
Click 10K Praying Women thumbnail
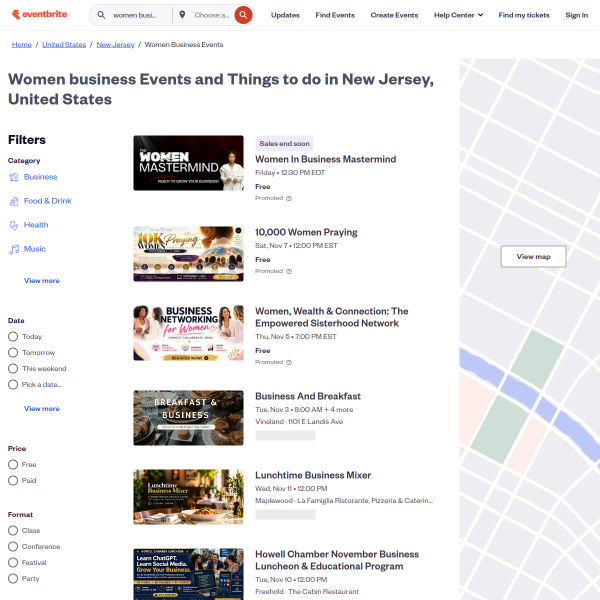pyautogui.click(x=188, y=254)
